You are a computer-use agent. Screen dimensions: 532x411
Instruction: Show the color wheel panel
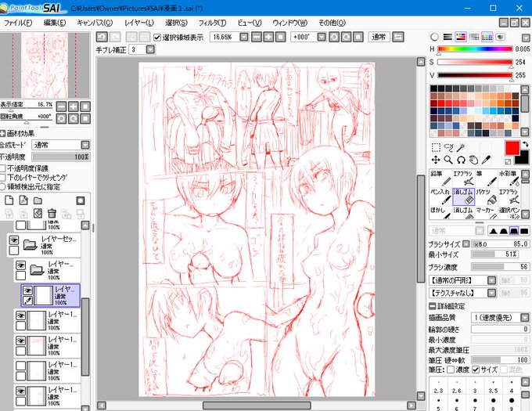point(435,37)
